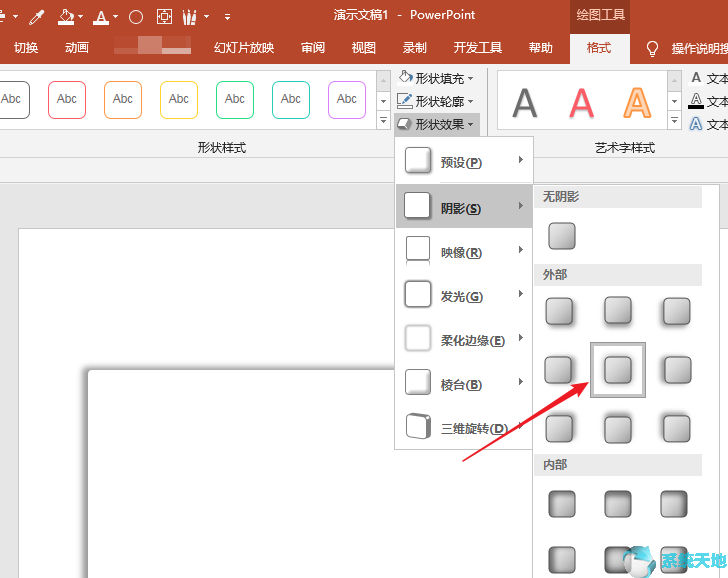
Task: Switch to the 切换 transitions tab
Action: 26,48
